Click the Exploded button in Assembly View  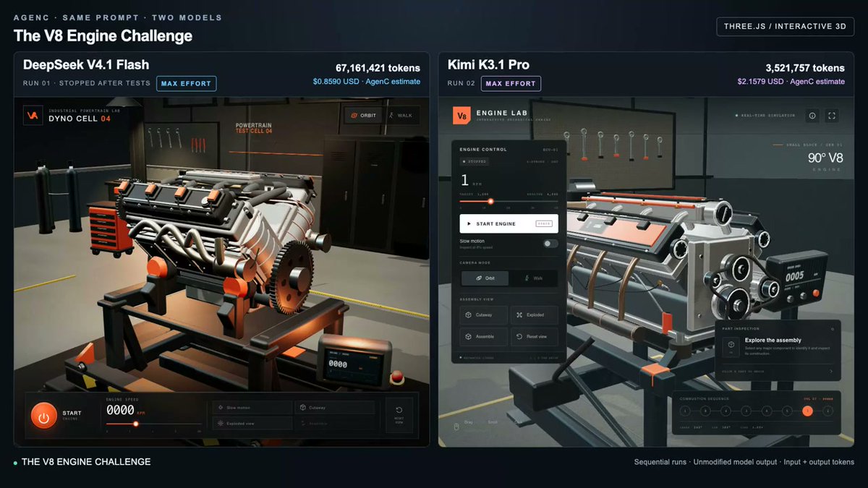(535, 315)
